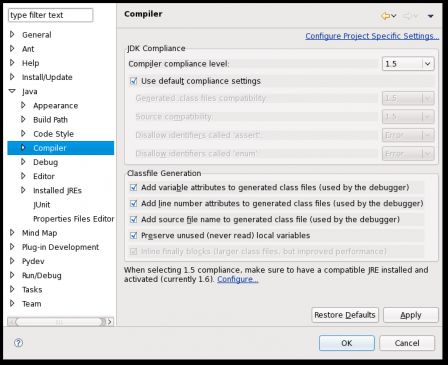The height and width of the screenshot is (365, 448).
Task: Select the Mind Map preferences item
Action: pos(39,233)
